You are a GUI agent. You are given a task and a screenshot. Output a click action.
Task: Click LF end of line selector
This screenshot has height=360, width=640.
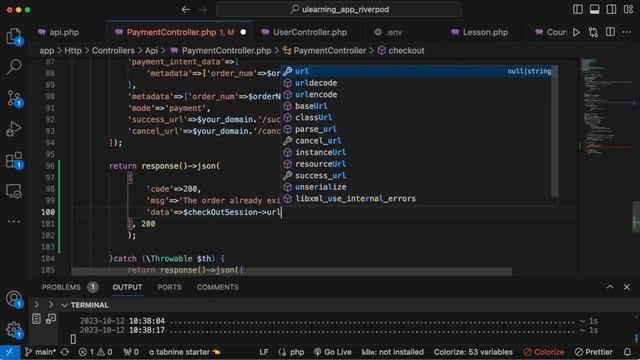tap(264, 352)
